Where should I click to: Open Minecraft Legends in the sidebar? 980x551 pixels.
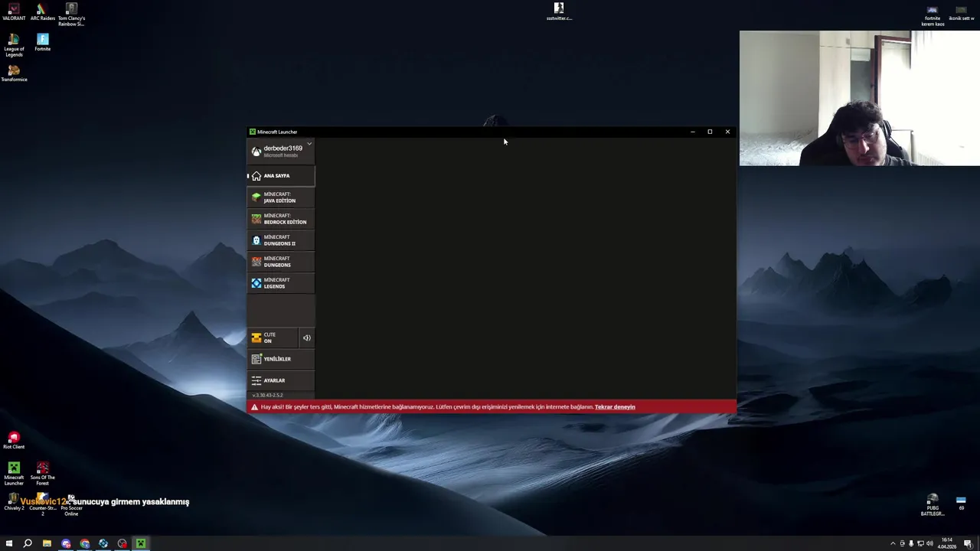(281, 283)
